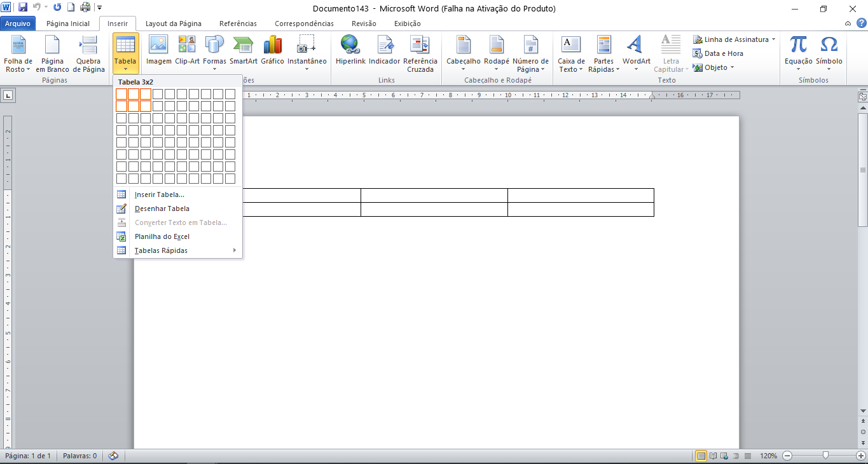Click the Tabela button in ribbon

point(125,54)
